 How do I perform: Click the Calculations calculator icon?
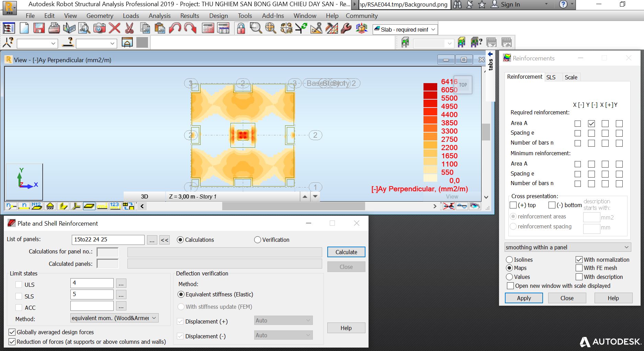click(x=208, y=29)
